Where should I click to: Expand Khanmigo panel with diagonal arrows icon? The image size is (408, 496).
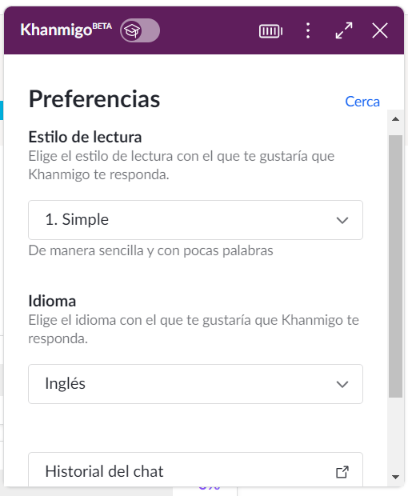[344, 31]
